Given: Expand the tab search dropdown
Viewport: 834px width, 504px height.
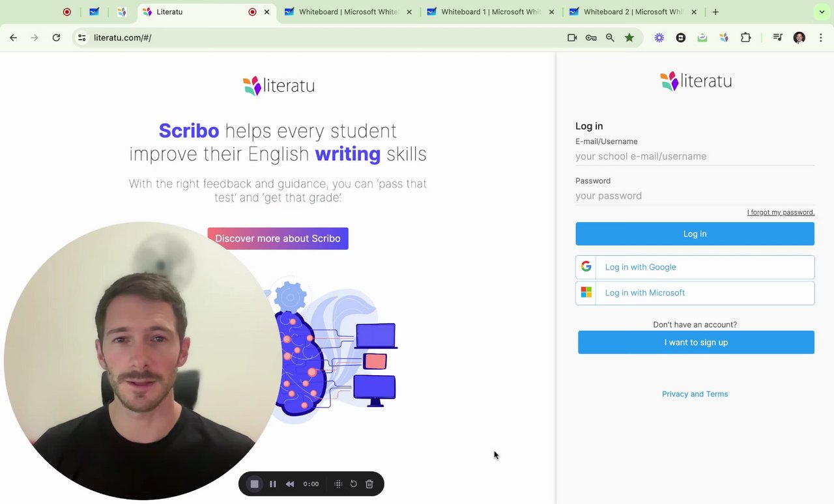Looking at the screenshot, I should pos(822,12).
